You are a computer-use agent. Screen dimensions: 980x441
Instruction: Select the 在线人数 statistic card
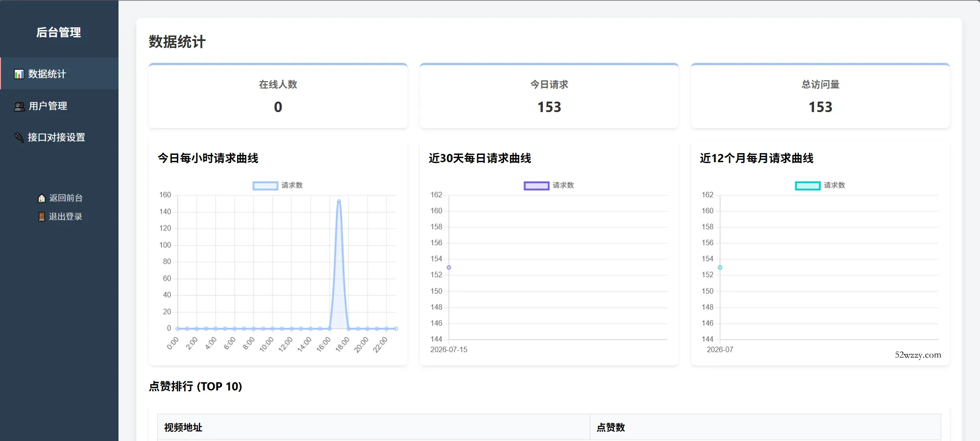[278, 96]
